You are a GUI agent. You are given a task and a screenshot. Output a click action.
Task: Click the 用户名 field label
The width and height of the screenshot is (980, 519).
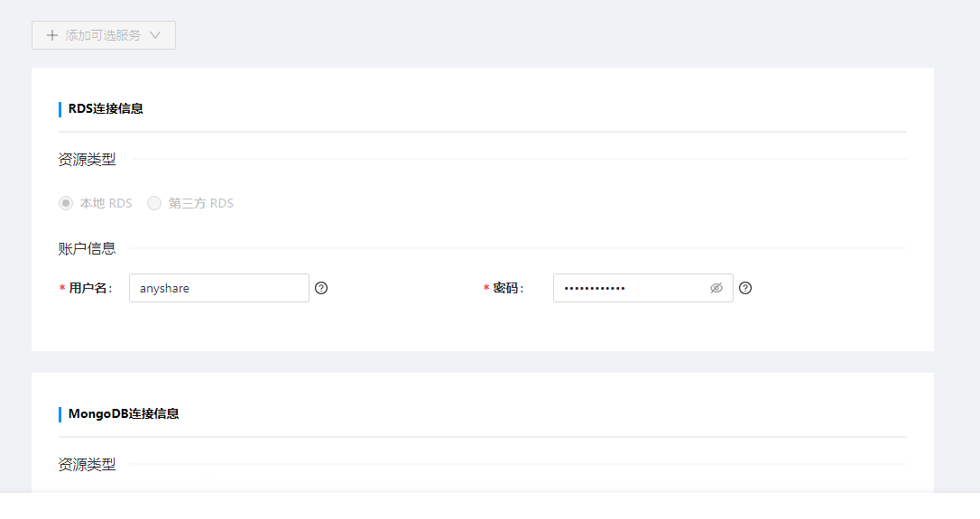click(x=90, y=288)
